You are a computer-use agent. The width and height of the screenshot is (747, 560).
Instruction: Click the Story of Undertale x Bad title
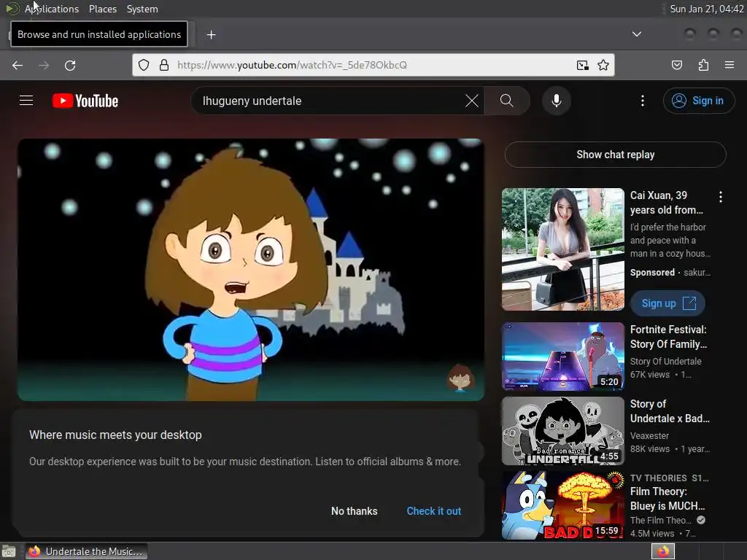click(670, 411)
